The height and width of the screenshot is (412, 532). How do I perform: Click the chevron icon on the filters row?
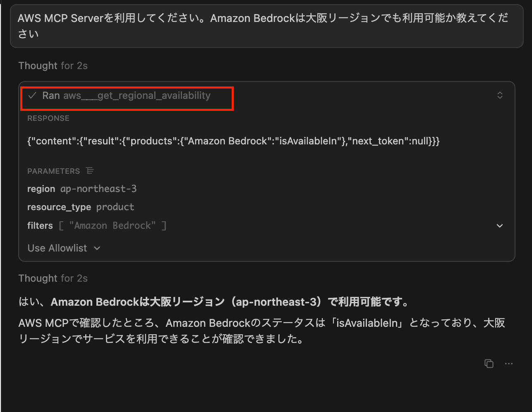coord(500,226)
